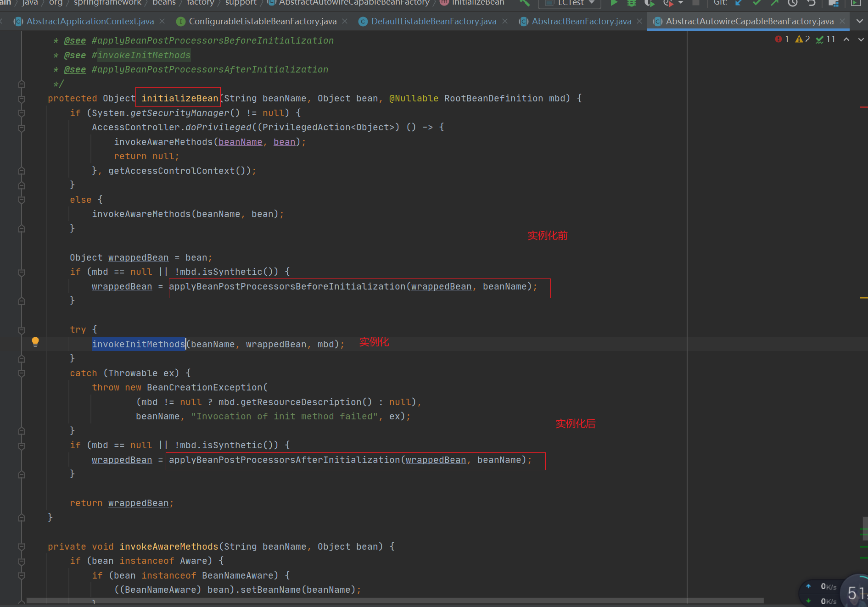Open Git history clock icon
This screenshot has height=607, width=868.
tap(793, 3)
